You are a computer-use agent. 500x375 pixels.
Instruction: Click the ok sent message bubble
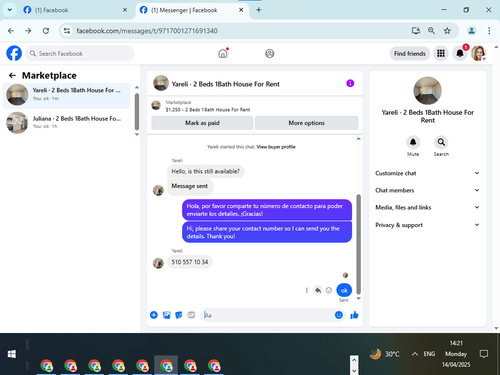tap(344, 290)
